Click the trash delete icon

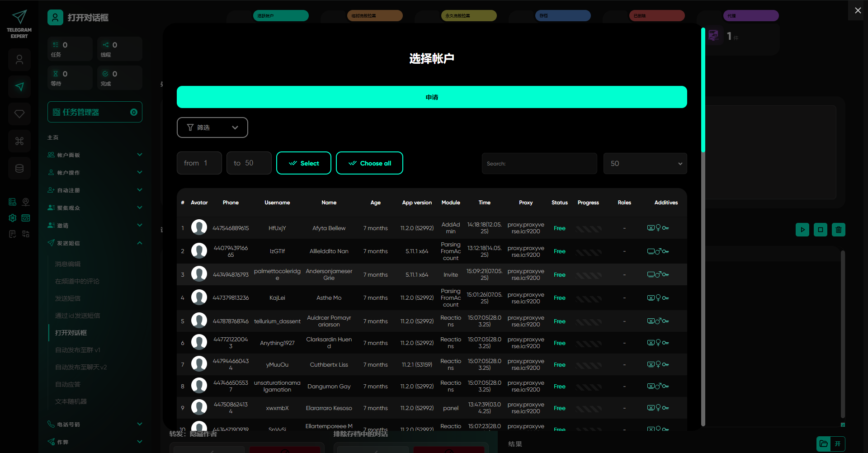838,230
